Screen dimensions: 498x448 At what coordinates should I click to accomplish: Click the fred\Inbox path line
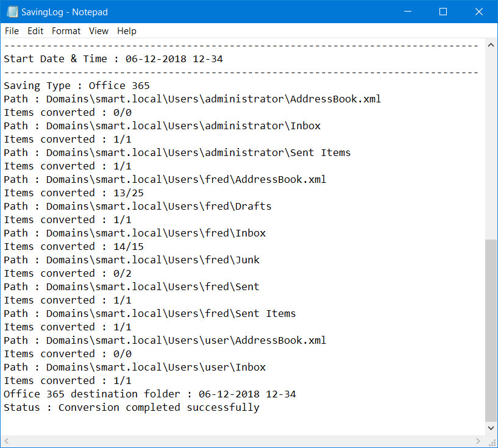coord(135,233)
